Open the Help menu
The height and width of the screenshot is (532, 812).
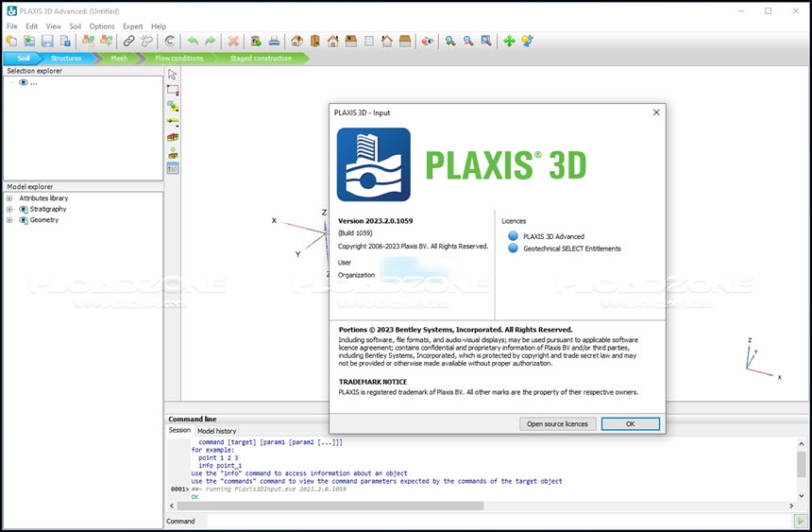[x=159, y=26]
